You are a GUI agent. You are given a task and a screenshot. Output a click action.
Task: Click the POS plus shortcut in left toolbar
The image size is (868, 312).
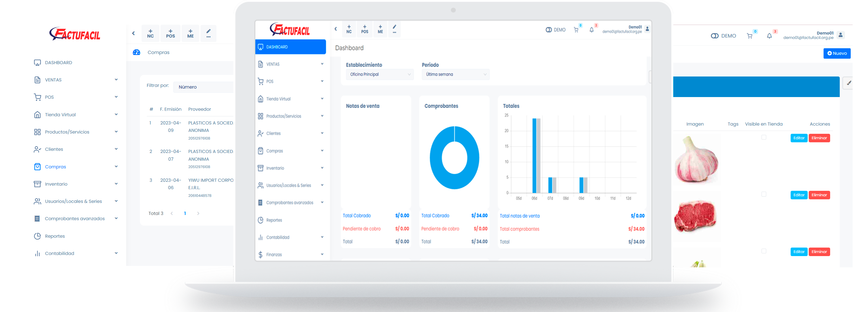tap(171, 33)
